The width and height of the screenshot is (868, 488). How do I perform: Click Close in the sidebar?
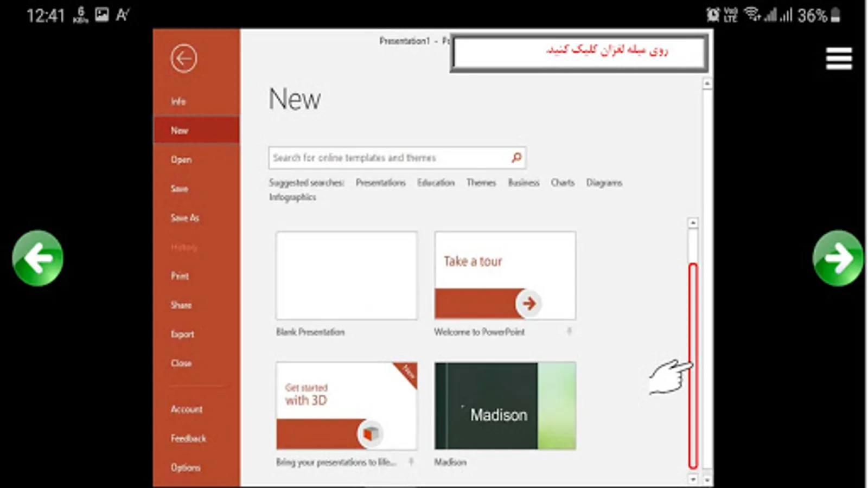pos(181,363)
